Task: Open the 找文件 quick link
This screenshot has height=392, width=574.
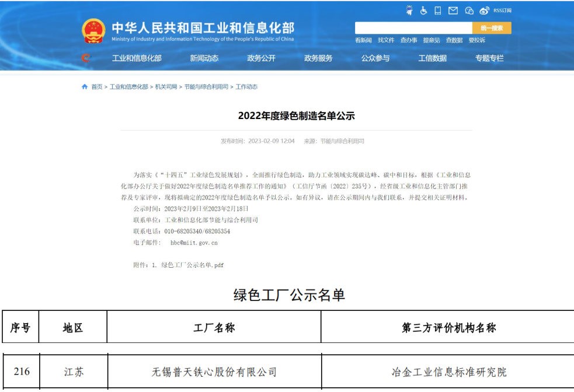Action: 386,40
